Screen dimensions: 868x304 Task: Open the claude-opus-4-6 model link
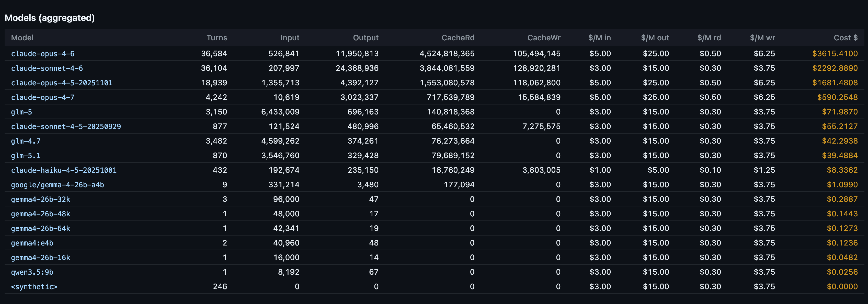(42, 54)
